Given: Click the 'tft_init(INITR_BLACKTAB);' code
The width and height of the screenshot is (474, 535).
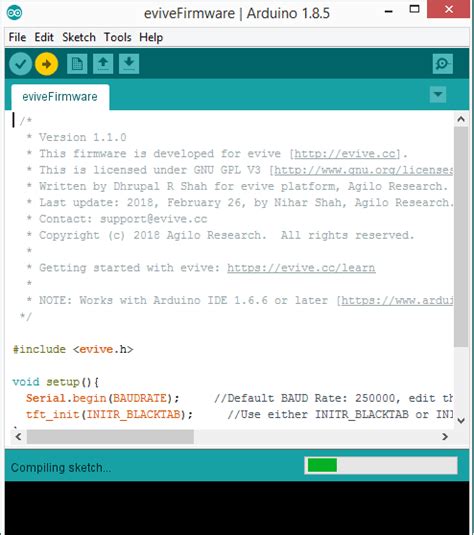Looking at the screenshot, I should coord(110,415).
